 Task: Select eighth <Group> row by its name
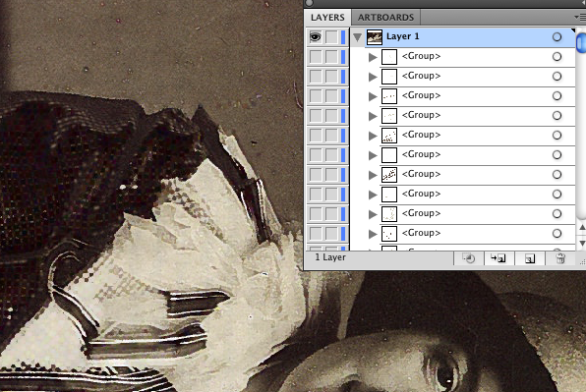[421, 194]
